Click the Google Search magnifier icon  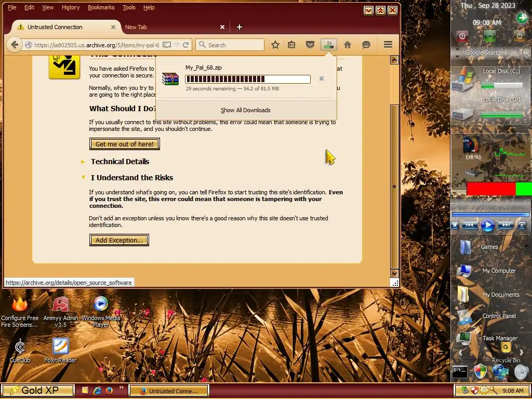tap(525, 52)
